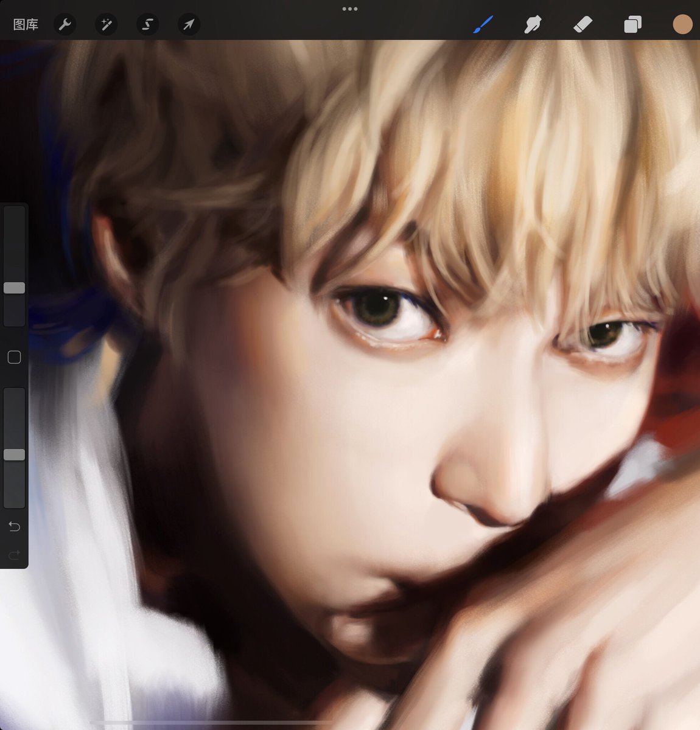This screenshot has width=700, height=730.
Task: Click the brush size slider handle
Action: pyautogui.click(x=15, y=288)
